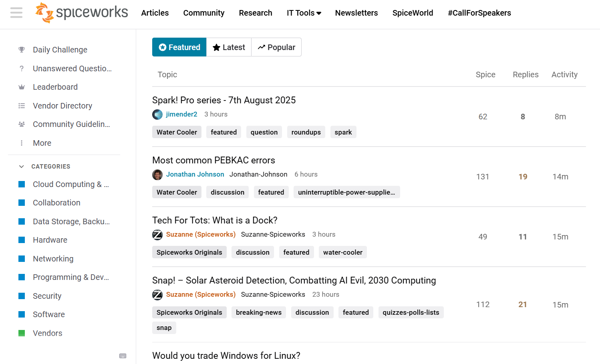Image resolution: width=600 pixels, height=364 pixels.
Task: Open the Hardware category
Action: coord(50,240)
